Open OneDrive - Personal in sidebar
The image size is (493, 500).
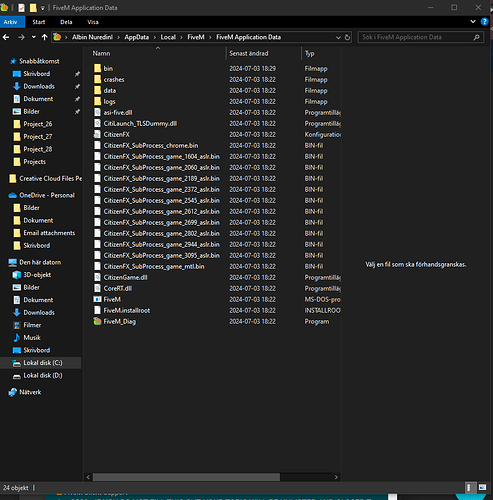click(x=47, y=195)
